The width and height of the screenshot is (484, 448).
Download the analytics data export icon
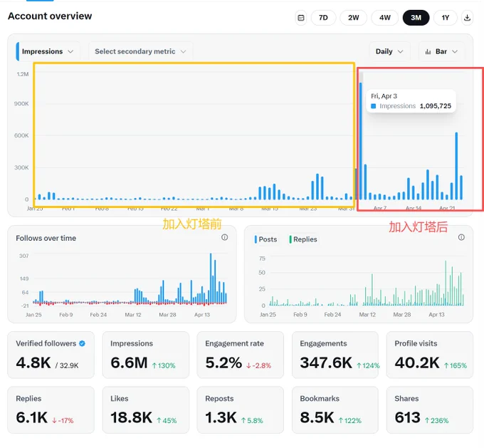[x=467, y=18]
